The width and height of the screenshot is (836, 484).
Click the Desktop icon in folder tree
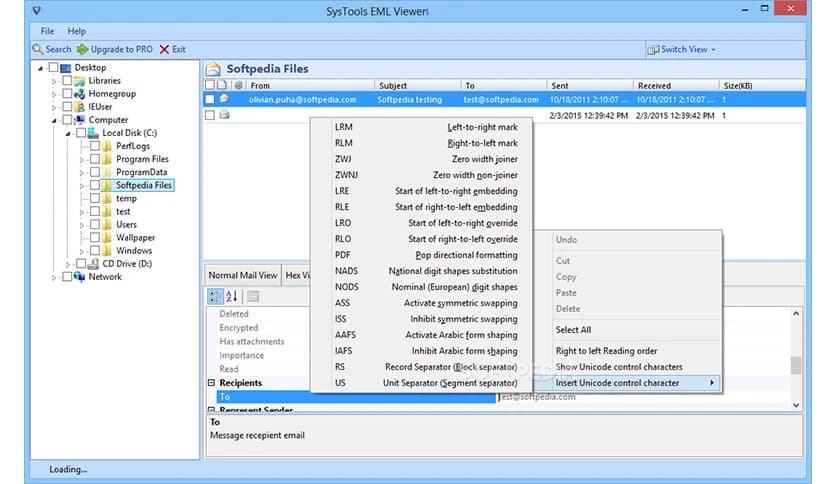[x=66, y=68]
